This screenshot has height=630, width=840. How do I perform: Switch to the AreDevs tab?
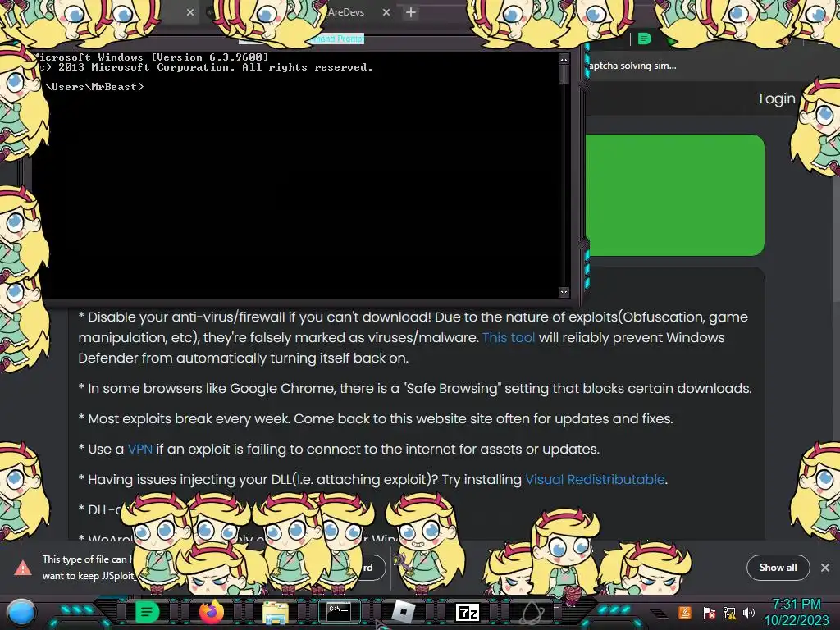coord(345,12)
